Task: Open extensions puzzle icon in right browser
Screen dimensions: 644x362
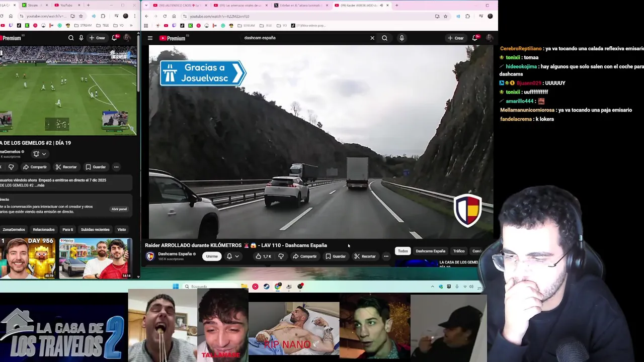Action: pyautogui.click(x=467, y=16)
